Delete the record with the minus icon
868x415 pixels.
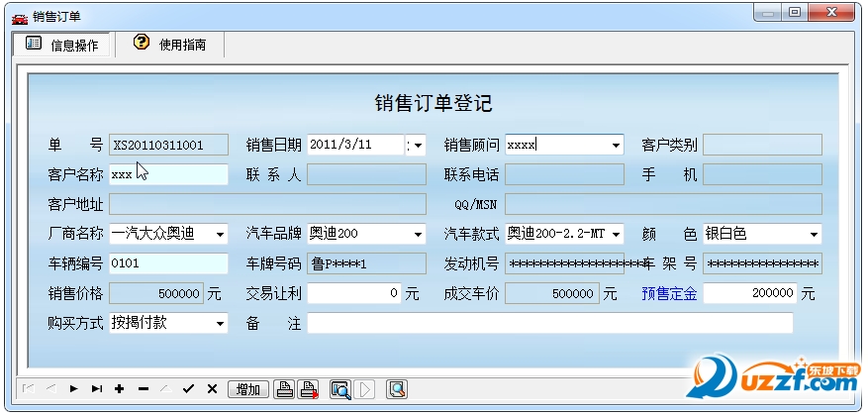point(143,389)
